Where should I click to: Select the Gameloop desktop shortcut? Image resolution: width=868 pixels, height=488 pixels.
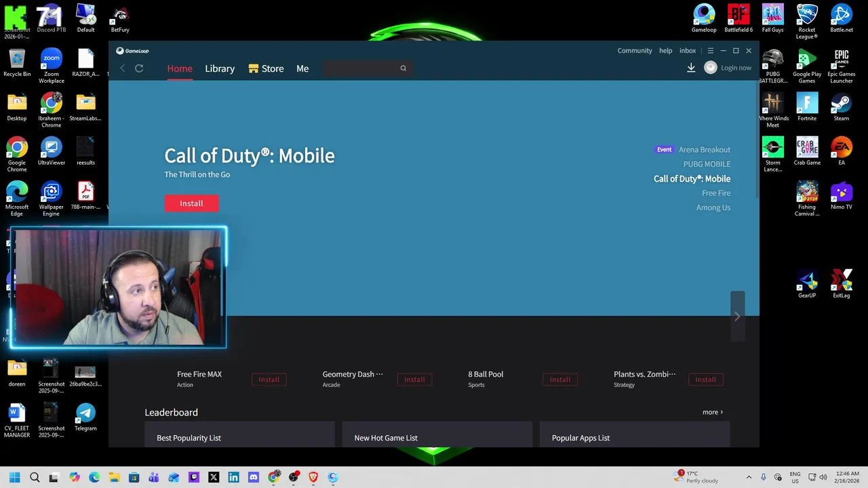click(704, 18)
